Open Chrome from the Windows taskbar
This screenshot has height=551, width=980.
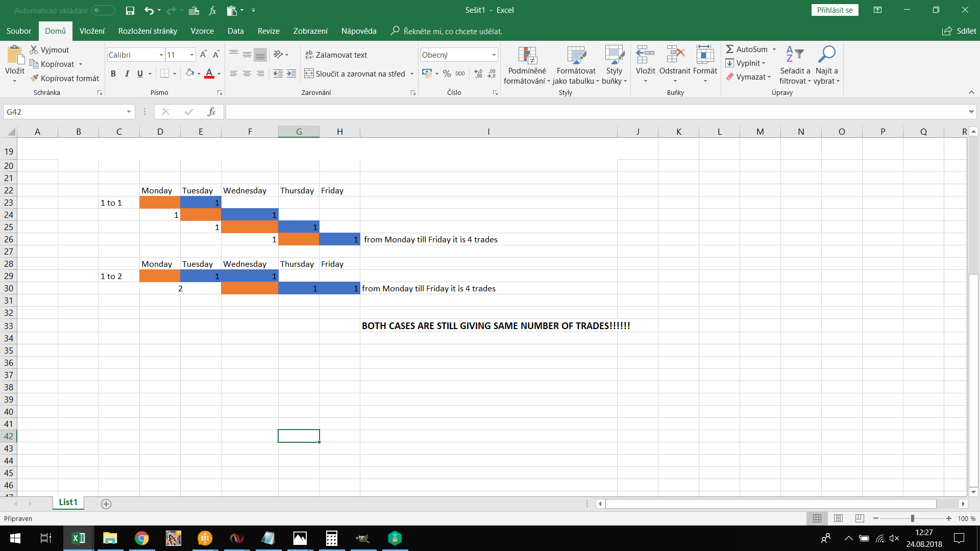click(141, 538)
